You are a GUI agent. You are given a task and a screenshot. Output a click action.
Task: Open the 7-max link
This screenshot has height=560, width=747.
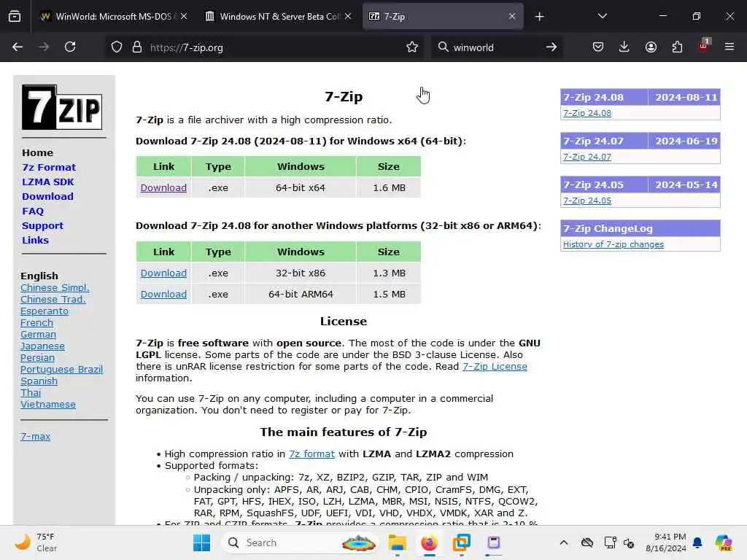[x=35, y=437]
